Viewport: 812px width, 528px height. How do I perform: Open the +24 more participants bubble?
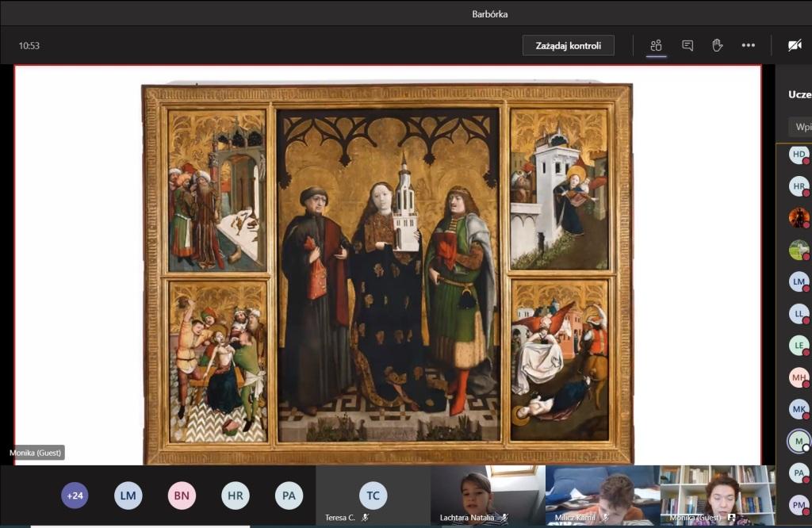(75, 495)
